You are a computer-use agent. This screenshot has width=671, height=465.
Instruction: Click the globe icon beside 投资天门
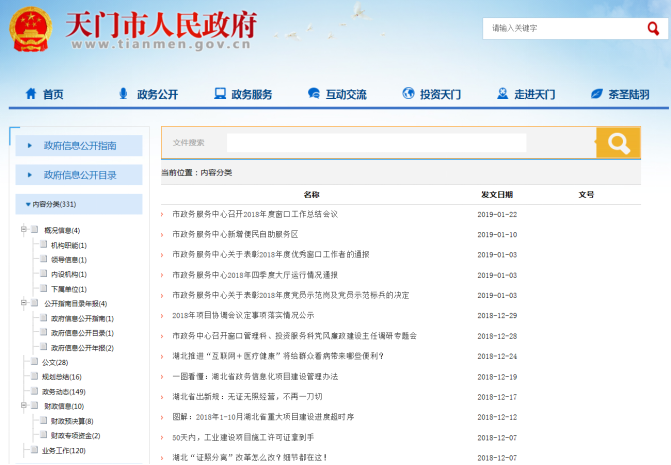click(408, 94)
